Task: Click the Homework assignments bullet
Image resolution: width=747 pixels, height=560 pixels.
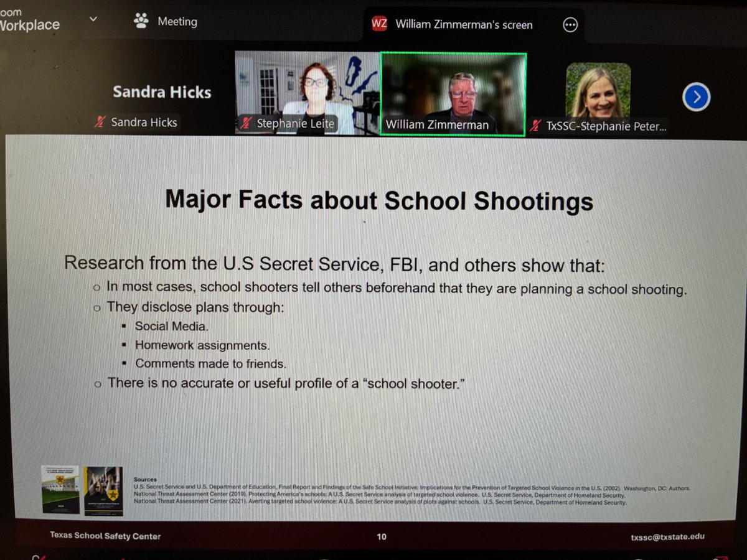Action: pyautogui.click(x=202, y=345)
